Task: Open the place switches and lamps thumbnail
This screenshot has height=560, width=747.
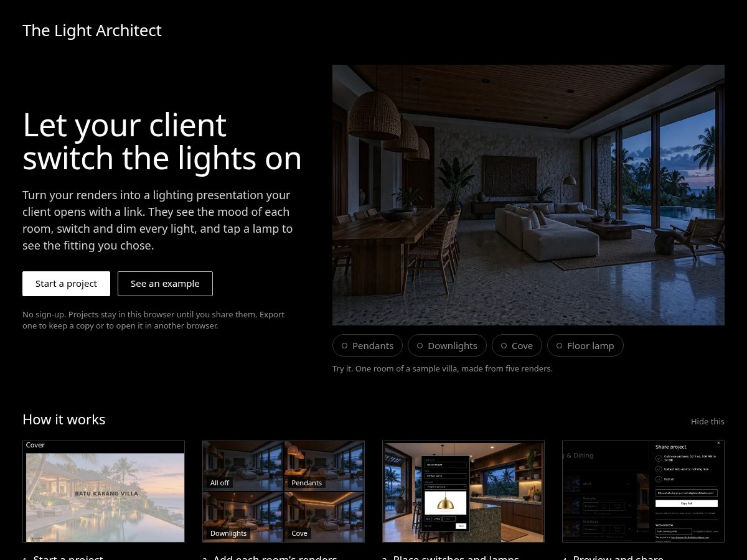Action: (463, 492)
